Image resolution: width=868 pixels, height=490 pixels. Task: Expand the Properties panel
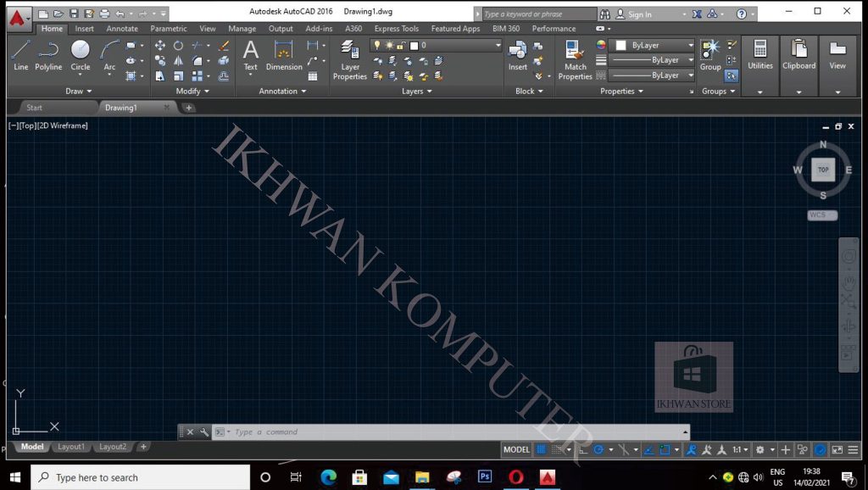(x=621, y=91)
